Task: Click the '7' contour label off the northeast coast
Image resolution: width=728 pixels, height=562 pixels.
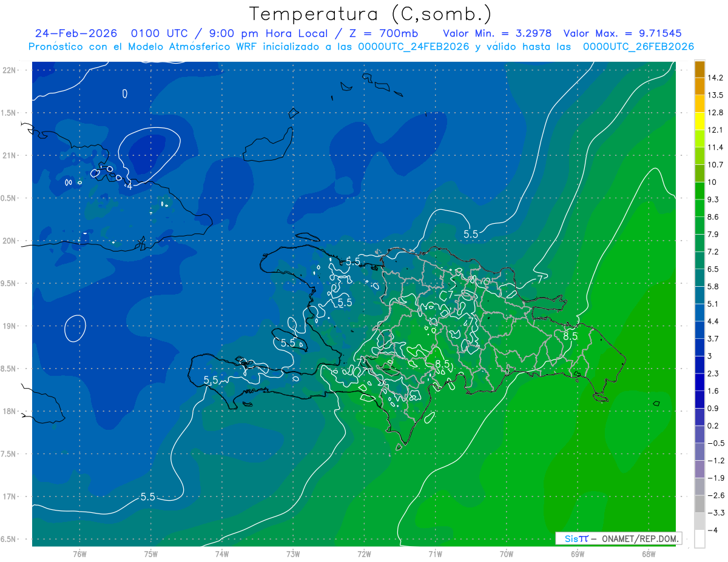Action: click(539, 279)
